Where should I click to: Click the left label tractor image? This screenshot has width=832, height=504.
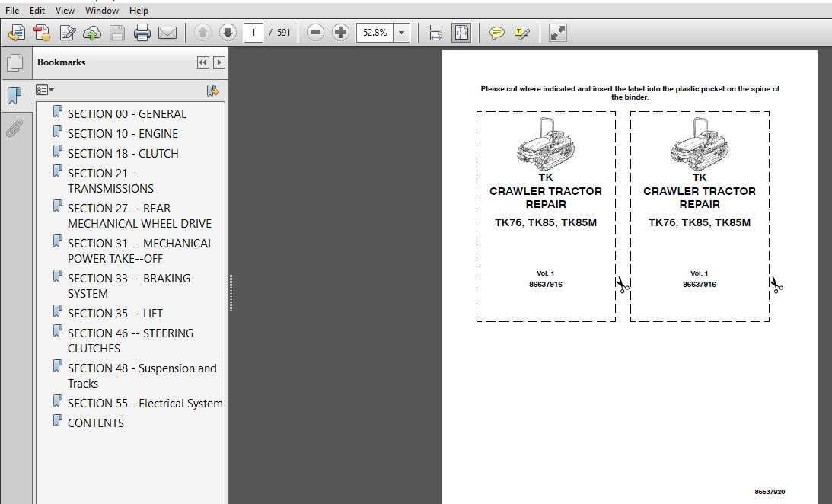(x=546, y=144)
